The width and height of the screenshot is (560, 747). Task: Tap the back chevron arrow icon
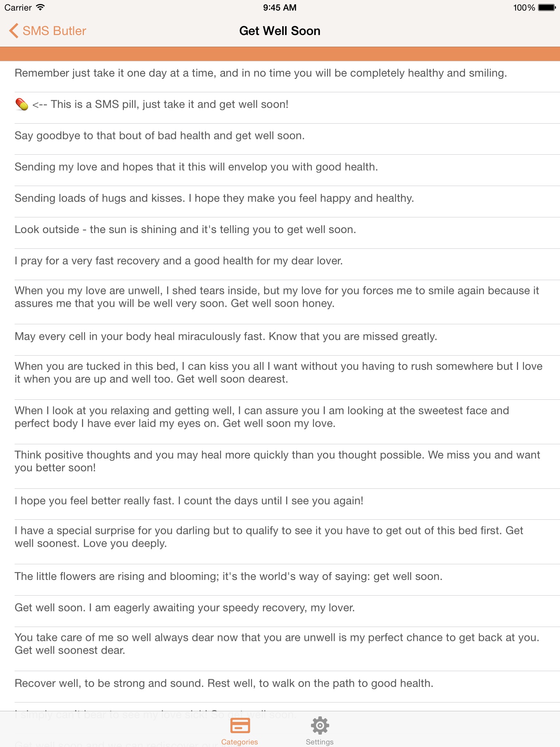click(14, 31)
